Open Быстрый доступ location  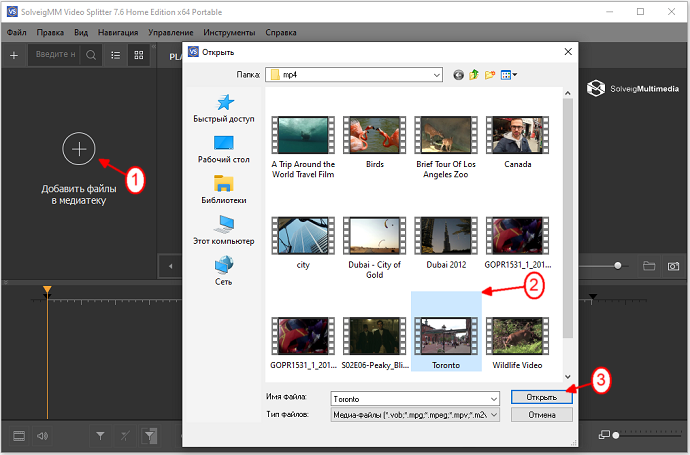click(224, 108)
